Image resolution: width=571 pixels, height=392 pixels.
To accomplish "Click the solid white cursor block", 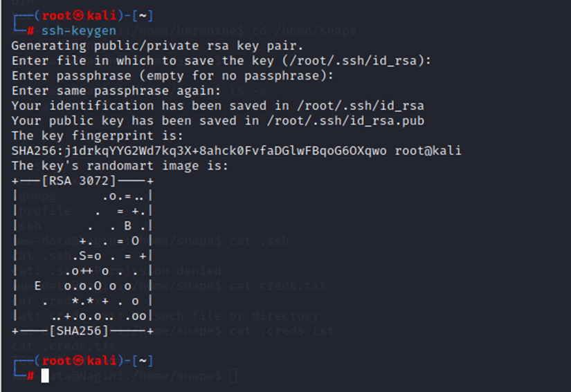I will tap(45, 375).
